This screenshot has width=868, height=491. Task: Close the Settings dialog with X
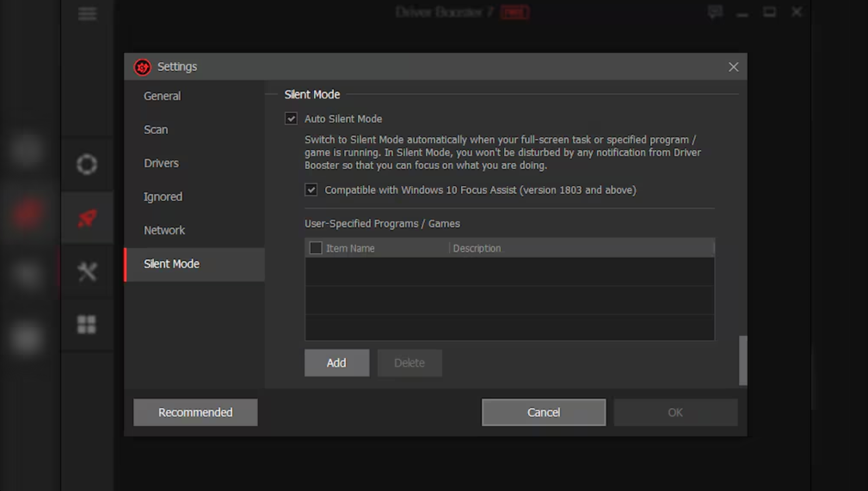733,67
